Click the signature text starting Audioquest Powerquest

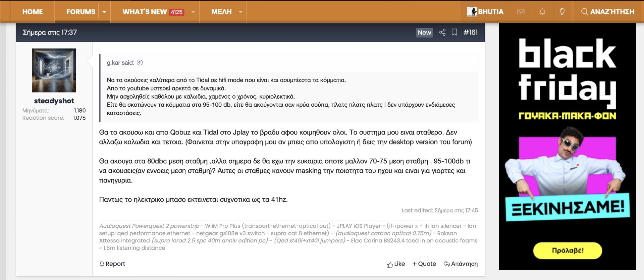[x=288, y=237]
